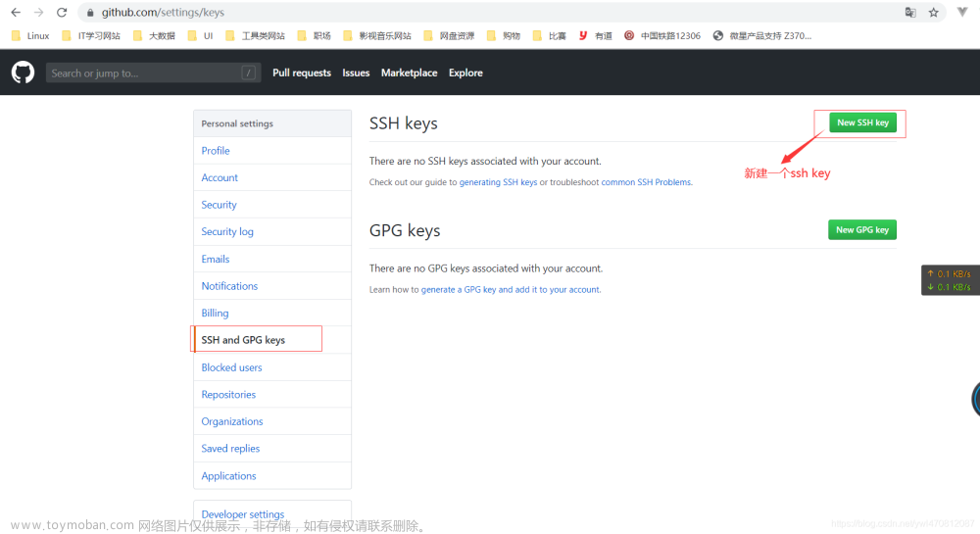980x534 pixels.
Task: Click the New GPG key button
Action: [862, 230]
